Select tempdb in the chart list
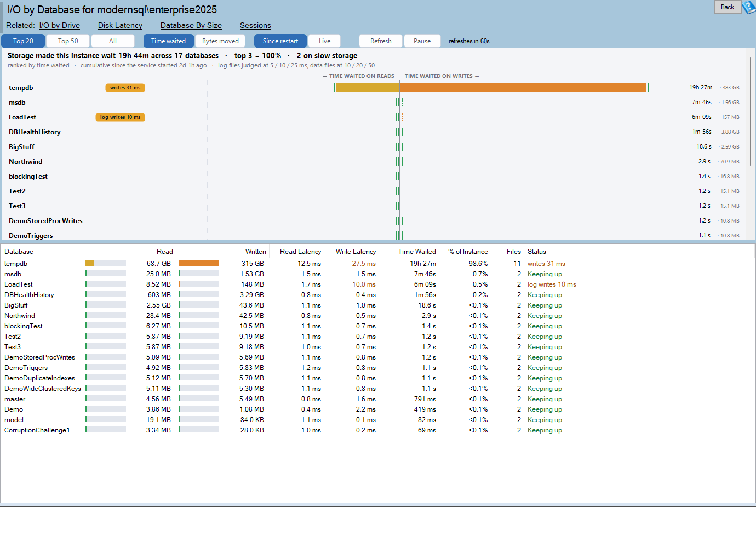The height and width of the screenshot is (535, 756). [21, 88]
